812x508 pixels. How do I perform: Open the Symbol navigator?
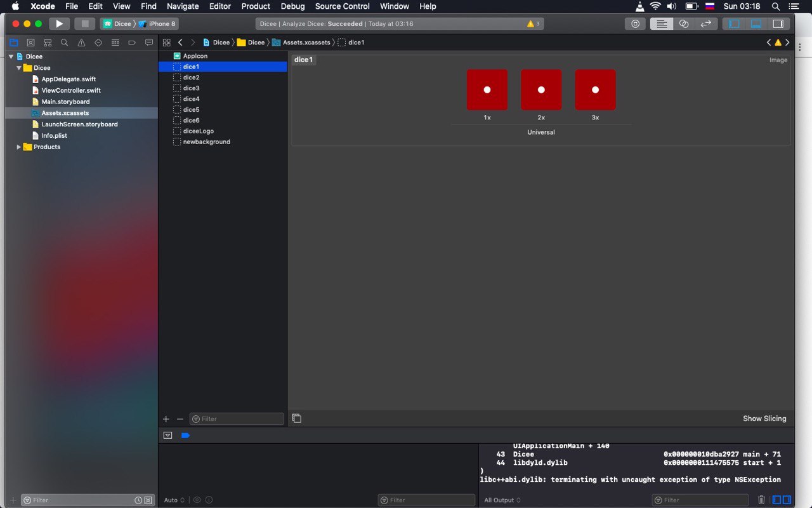tap(48, 43)
